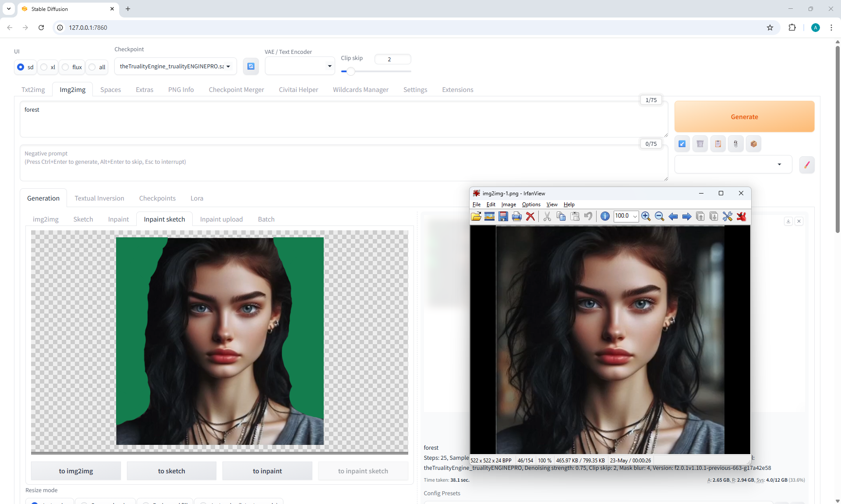This screenshot has height=504, width=841.
Task: Click the blue image information icon
Action: pyautogui.click(x=605, y=216)
